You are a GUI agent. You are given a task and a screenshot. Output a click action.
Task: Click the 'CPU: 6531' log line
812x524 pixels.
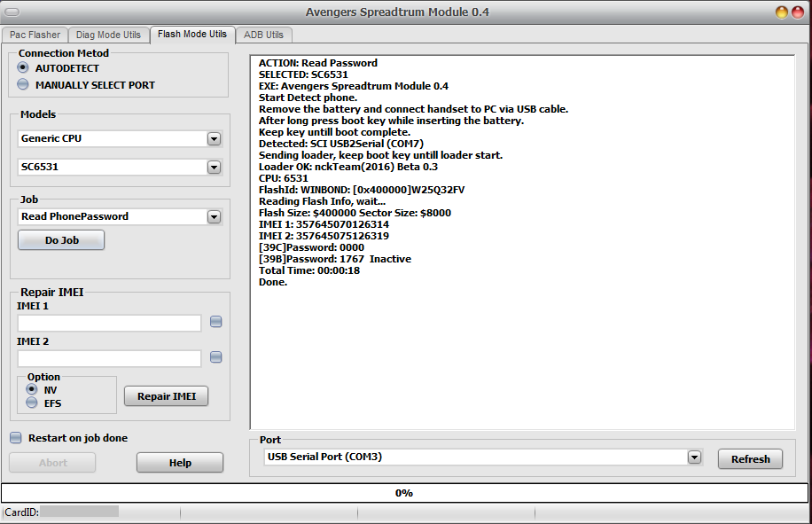pyautogui.click(x=284, y=178)
